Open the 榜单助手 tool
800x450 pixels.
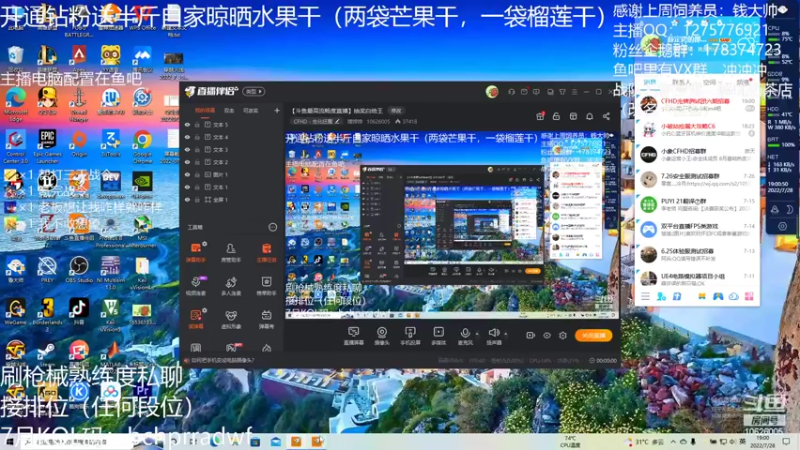(266, 286)
